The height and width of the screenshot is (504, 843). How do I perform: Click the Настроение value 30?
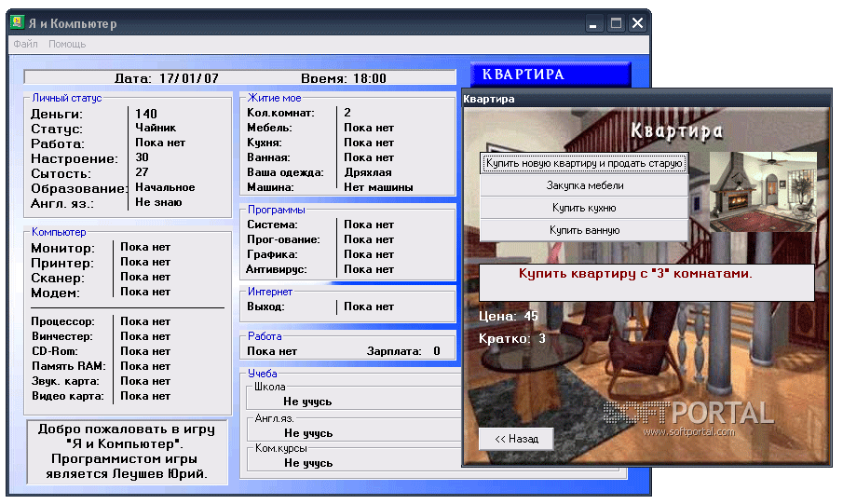pyautogui.click(x=142, y=157)
